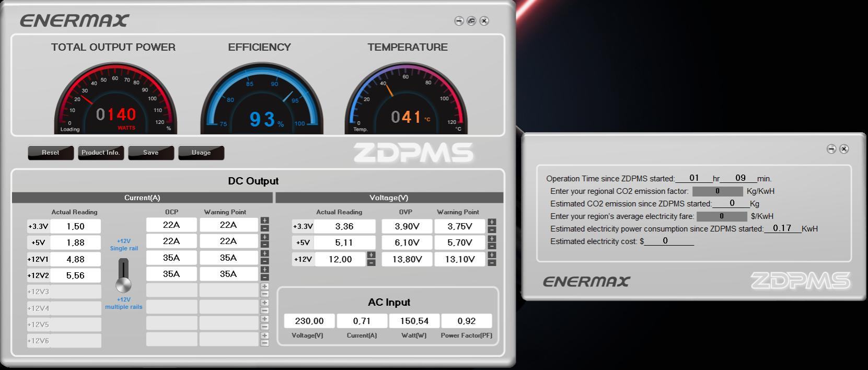Increase +5V current warning point
Image resolution: width=868 pixels, height=370 pixels.
pos(265,237)
